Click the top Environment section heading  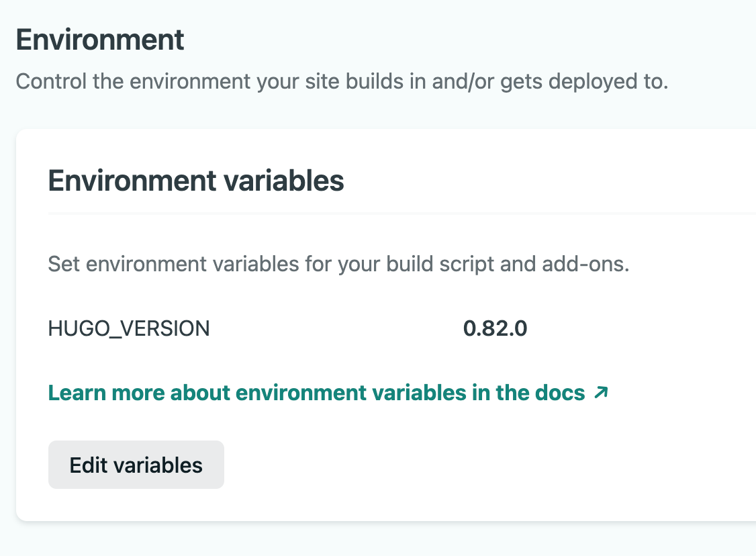pos(100,40)
